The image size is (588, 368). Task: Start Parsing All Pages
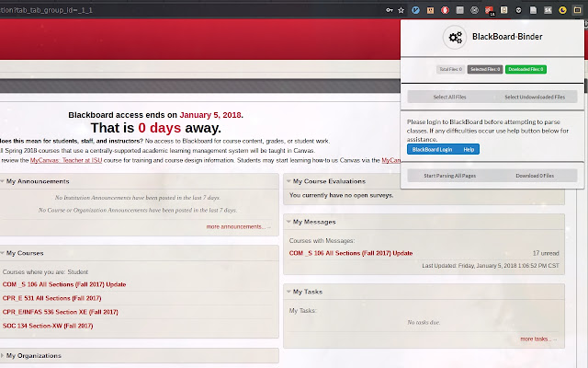pyautogui.click(x=449, y=176)
